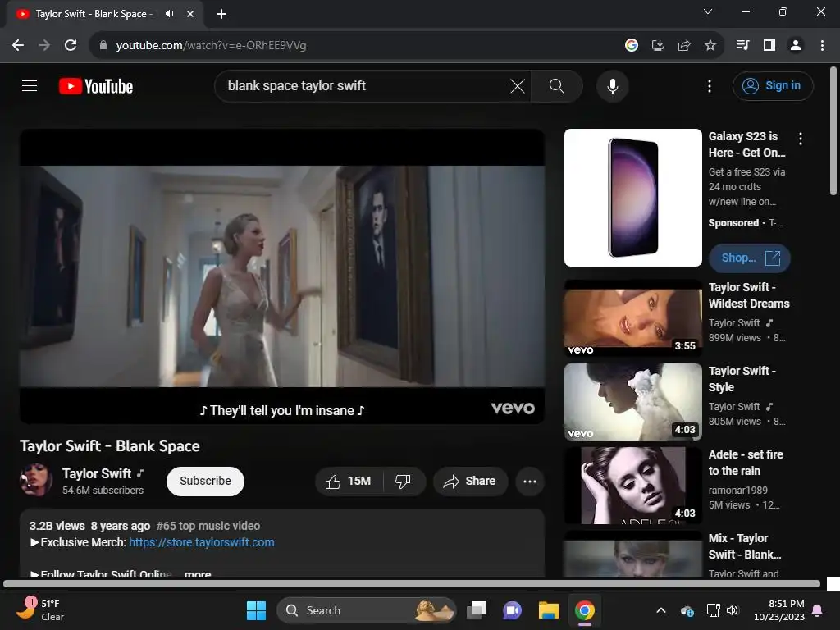The width and height of the screenshot is (840, 630).
Task: Open Windows Start menu
Action: click(x=256, y=610)
